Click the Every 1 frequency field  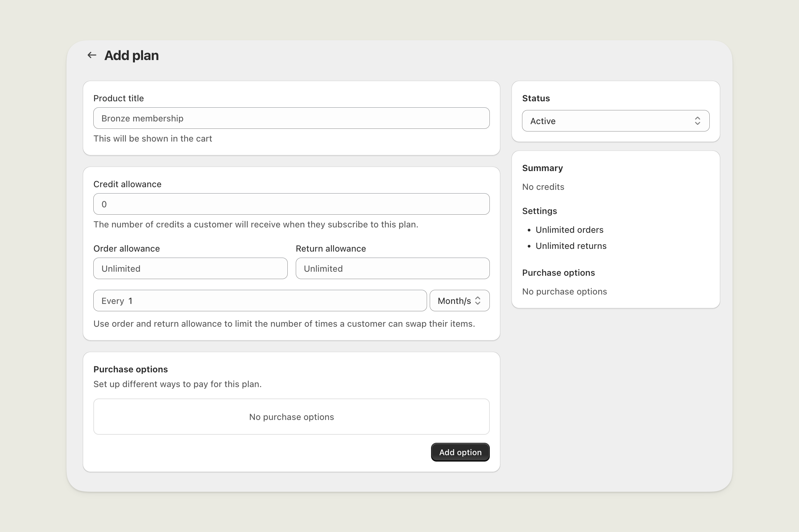260,301
